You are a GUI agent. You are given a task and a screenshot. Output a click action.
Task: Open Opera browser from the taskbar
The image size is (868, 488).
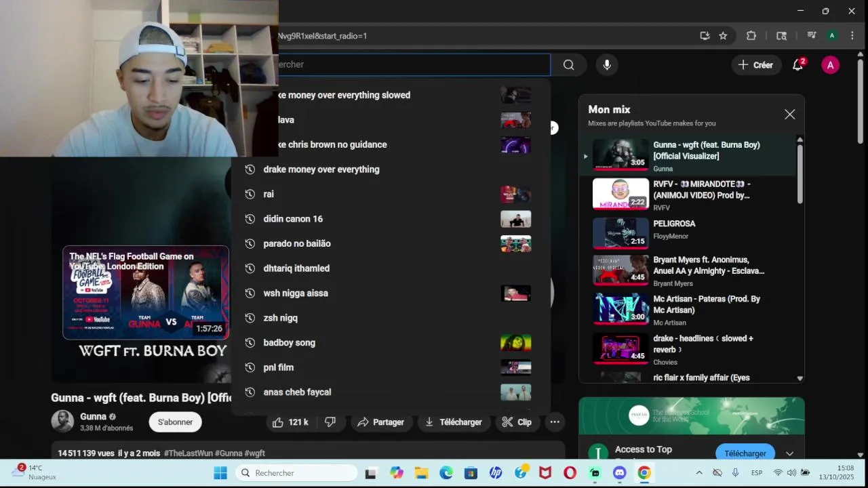(x=570, y=473)
